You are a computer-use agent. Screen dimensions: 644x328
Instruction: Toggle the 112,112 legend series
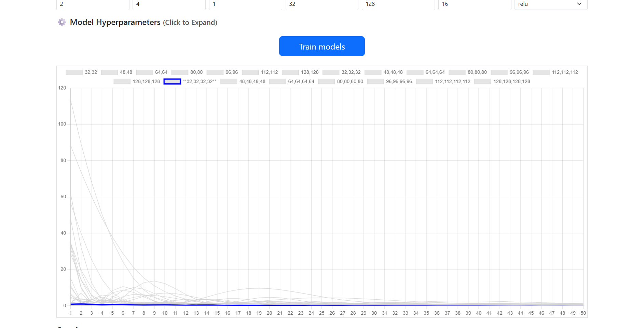click(260, 72)
